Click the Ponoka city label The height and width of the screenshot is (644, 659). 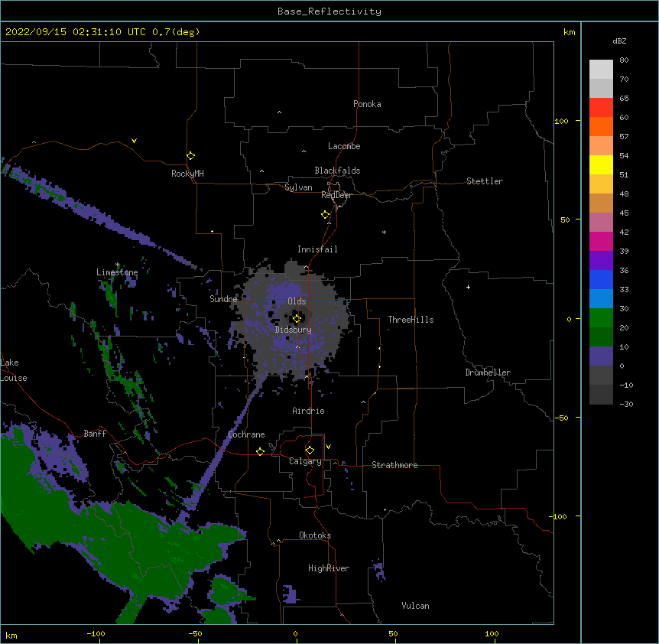click(367, 104)
